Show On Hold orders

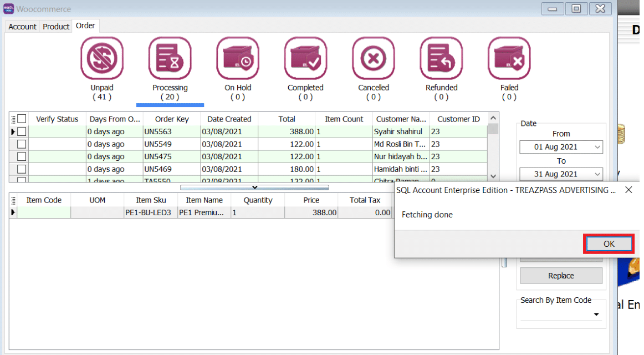point(238,58)
